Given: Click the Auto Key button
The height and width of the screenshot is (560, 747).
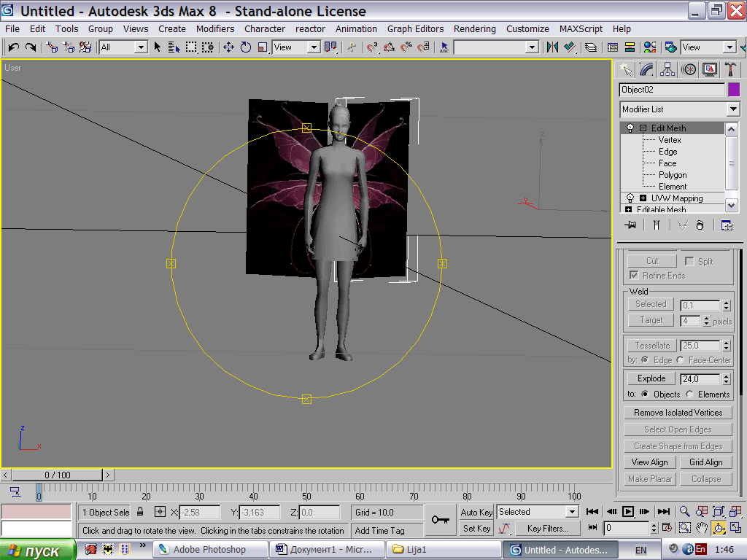Looking at the screenshot, I should click(x=476, y=512).
